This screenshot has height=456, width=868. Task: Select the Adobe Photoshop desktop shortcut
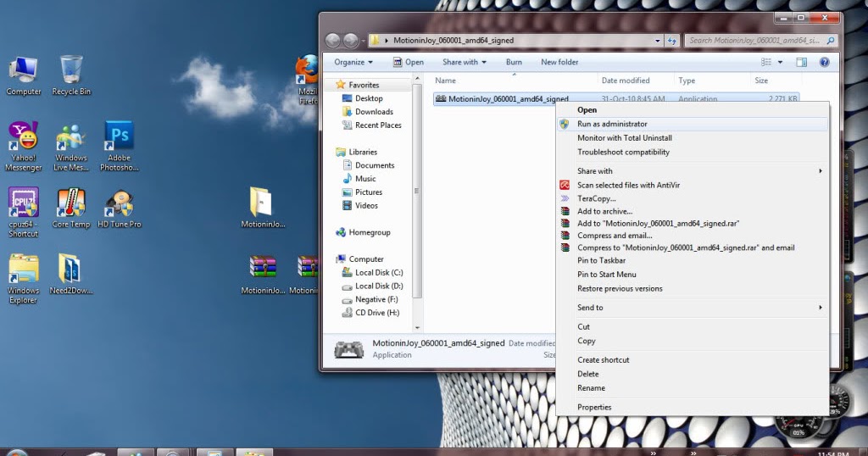(x=119, y=146)
